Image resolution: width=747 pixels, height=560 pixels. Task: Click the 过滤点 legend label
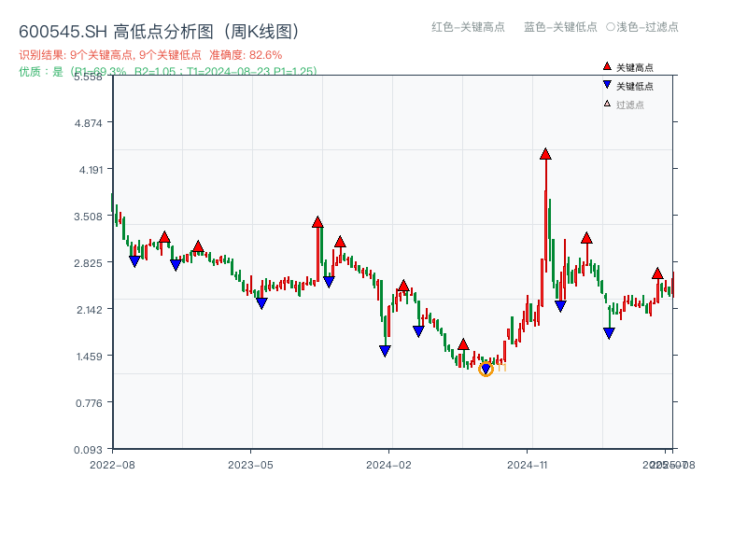click(629, 105)
